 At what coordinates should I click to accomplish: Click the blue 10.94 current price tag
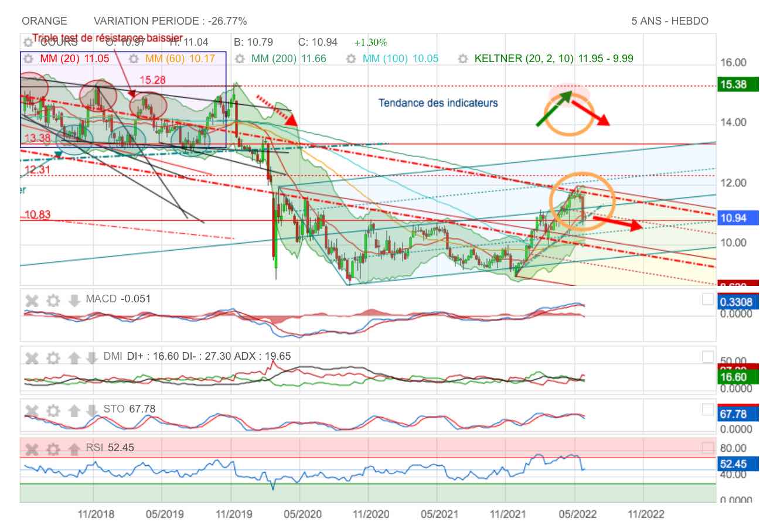738,218
